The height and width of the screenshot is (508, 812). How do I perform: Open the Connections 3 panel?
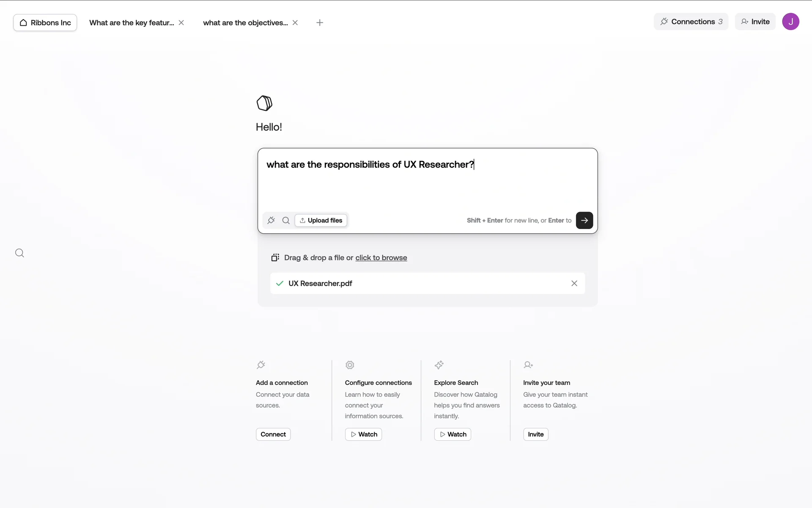coord(691,22)
